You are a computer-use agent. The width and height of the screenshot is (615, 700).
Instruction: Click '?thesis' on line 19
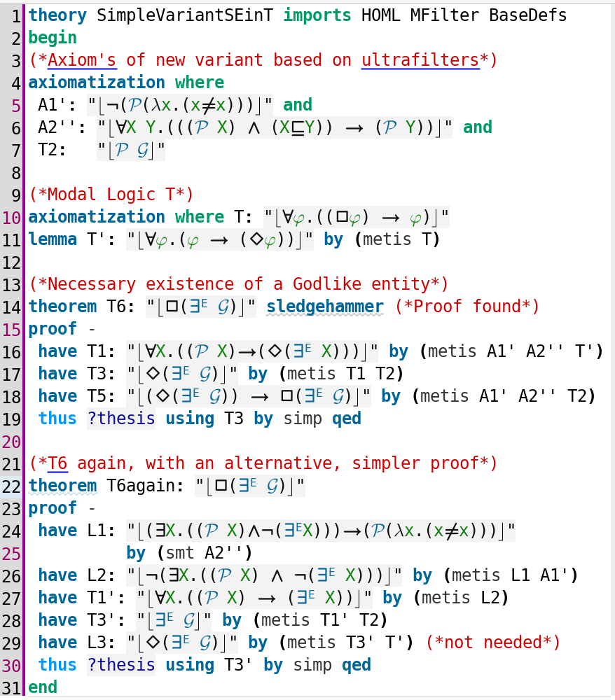click(x=121, y=419)
